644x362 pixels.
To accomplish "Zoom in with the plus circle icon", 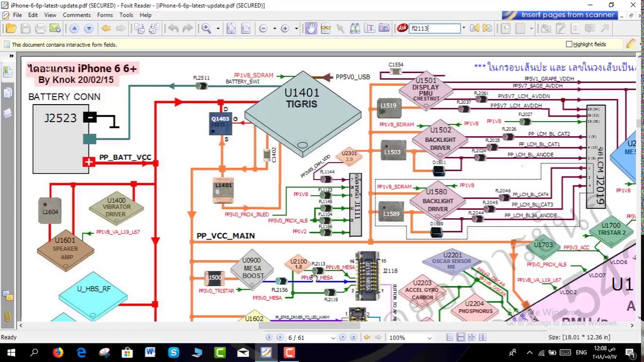I will pyautogui.click(x=285, y=29).
